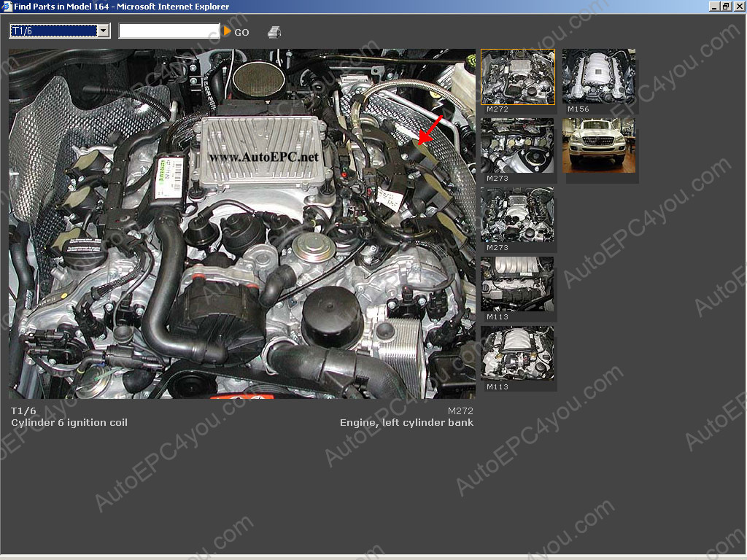747x560 pixels.
Task: Click the Internet Explorer icon in title bar
Action: point(7,7)
